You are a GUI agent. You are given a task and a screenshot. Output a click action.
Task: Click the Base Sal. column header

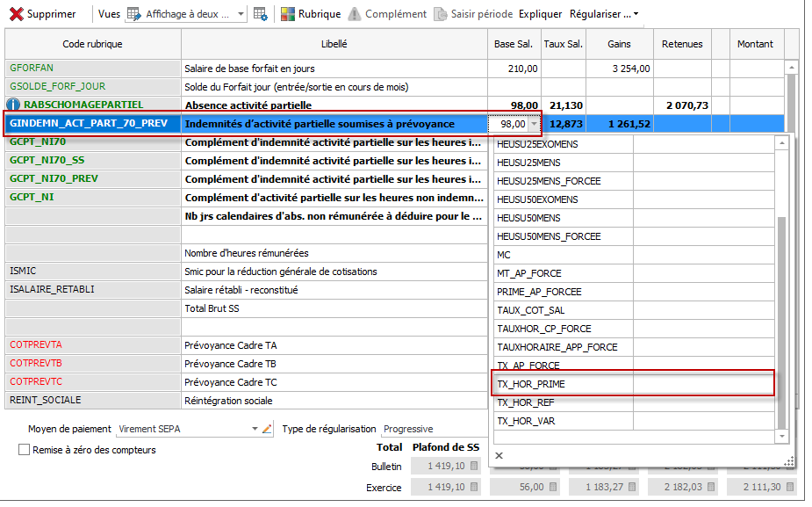514,44
